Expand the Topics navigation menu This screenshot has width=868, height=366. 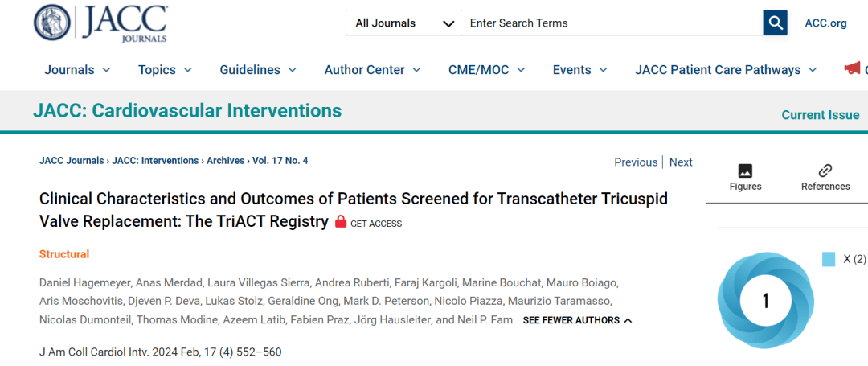165,70
